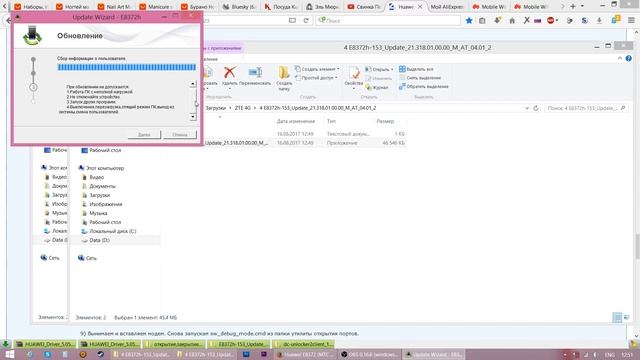Click Выделить все in the Explorer ribbon
The image size is (640, 360).
tap(416, 69)
